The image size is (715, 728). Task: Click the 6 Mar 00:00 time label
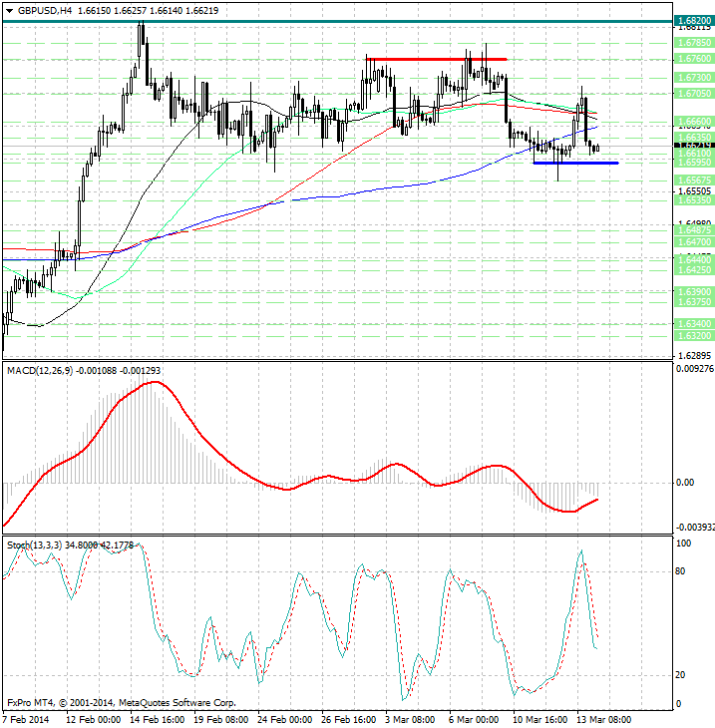coord(474,720)
